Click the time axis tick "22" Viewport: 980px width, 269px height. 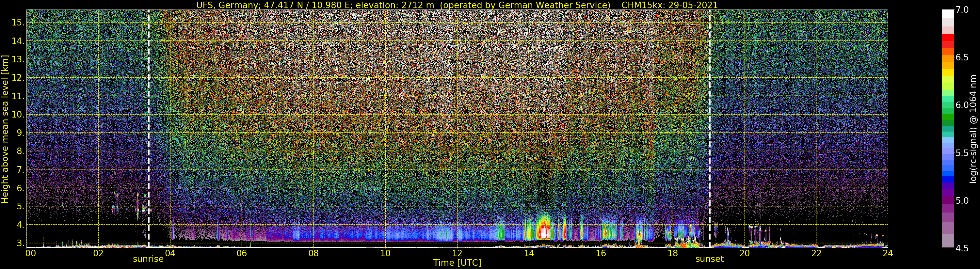[x=816, y=253]
